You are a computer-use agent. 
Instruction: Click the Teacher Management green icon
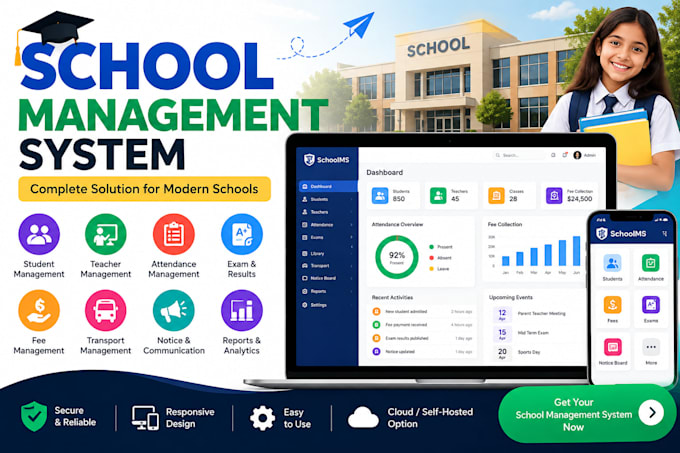[x=105, y=234]
